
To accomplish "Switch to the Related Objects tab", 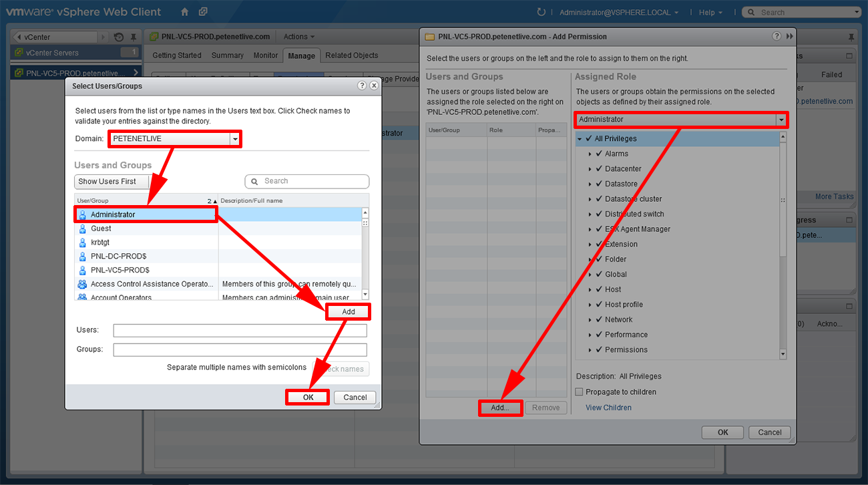I will (352, 55).
